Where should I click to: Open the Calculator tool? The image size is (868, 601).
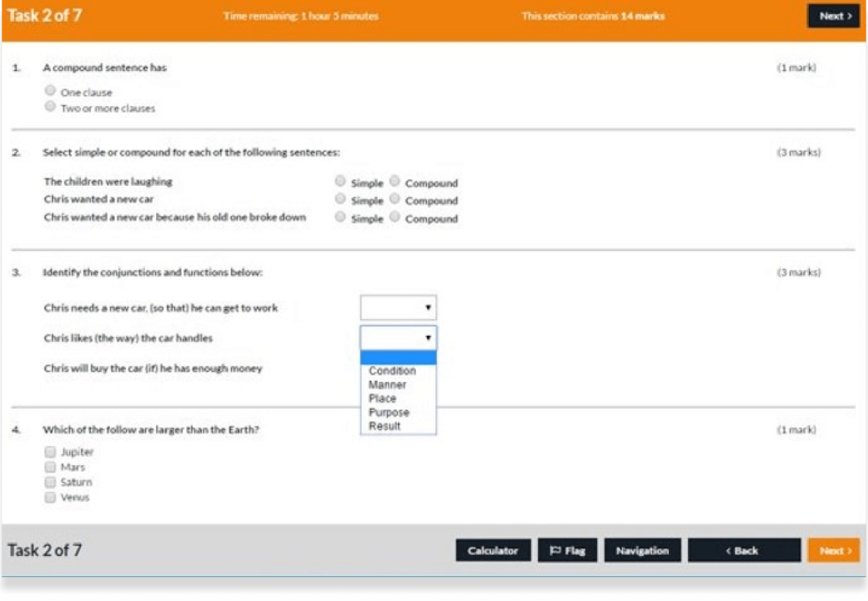[493, 550]
